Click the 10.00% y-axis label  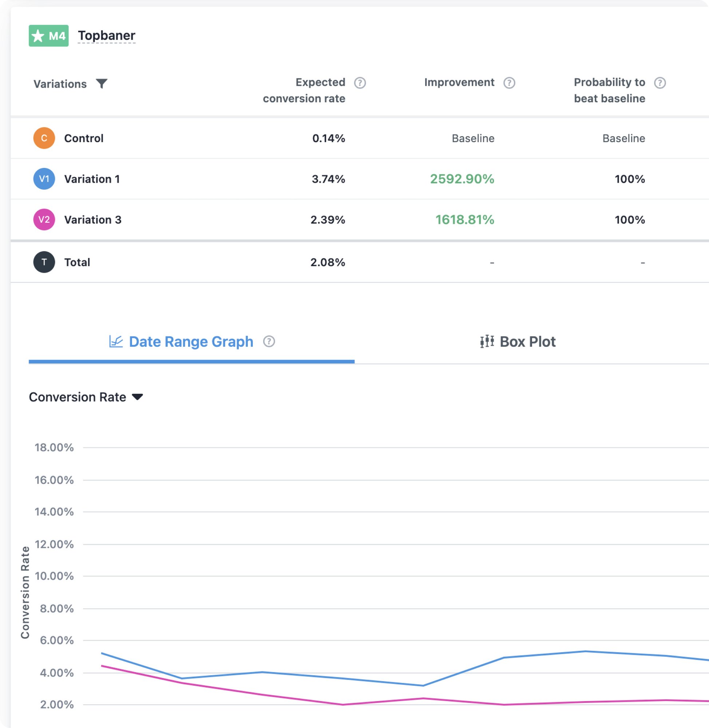click(x=54, y=576)
